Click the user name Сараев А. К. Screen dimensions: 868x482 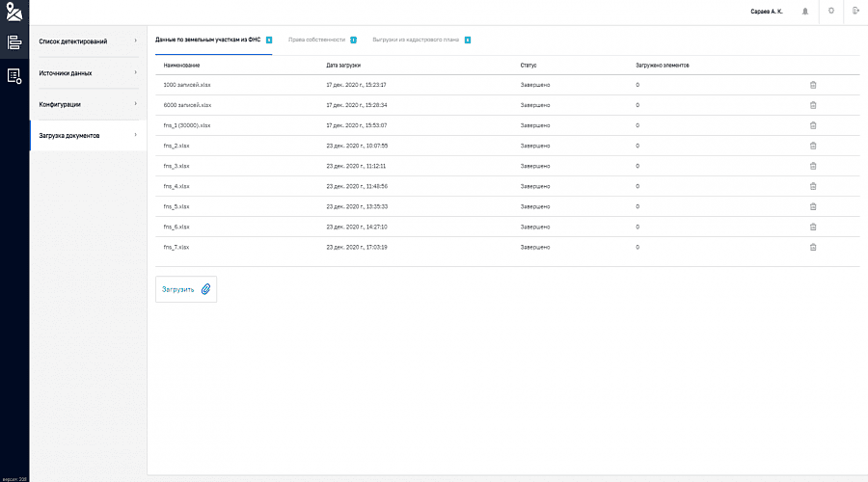tap(769, 12)
